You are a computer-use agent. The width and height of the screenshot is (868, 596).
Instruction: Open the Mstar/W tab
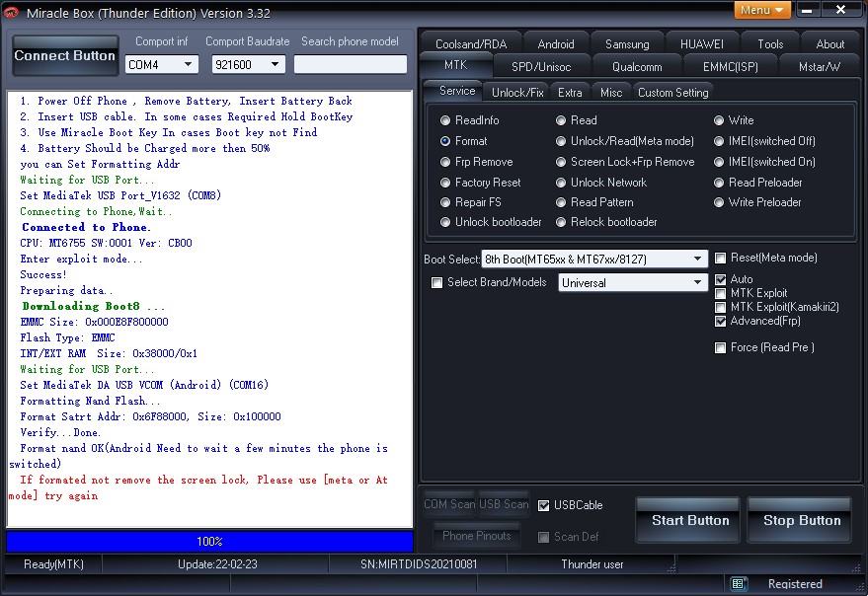[819, 67]
